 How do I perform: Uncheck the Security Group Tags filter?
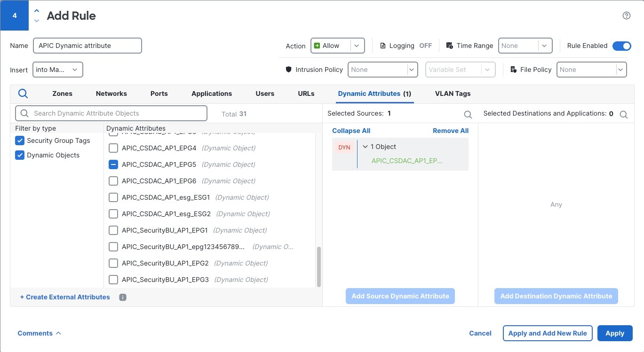tap(20, 141)
